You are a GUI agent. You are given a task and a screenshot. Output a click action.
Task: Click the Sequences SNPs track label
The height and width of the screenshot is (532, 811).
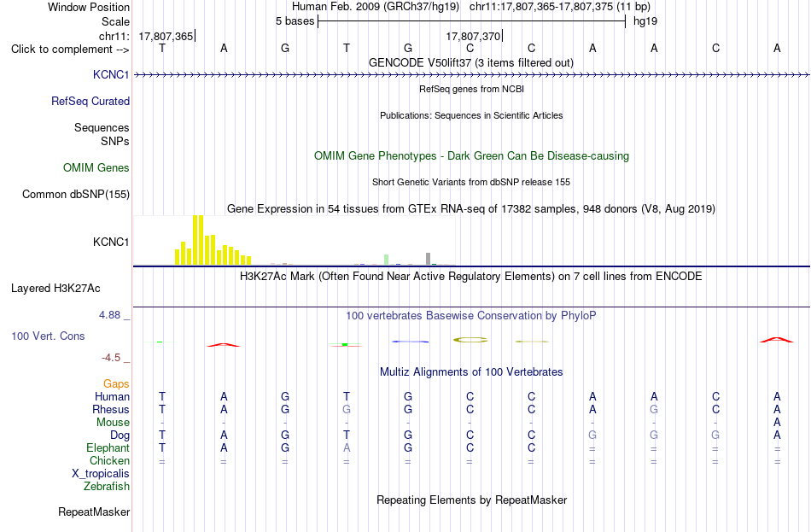pyautogui.click(x=102, y=134)
